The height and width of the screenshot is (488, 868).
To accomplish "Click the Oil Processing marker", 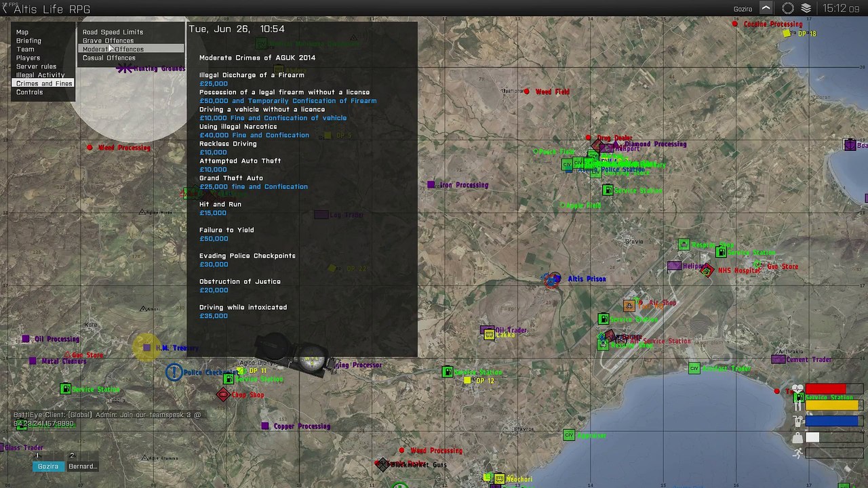I will click(x=26, y=339).
